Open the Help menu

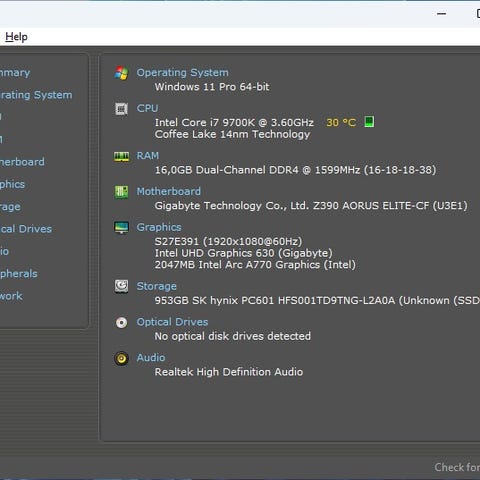tap(16, 37)
